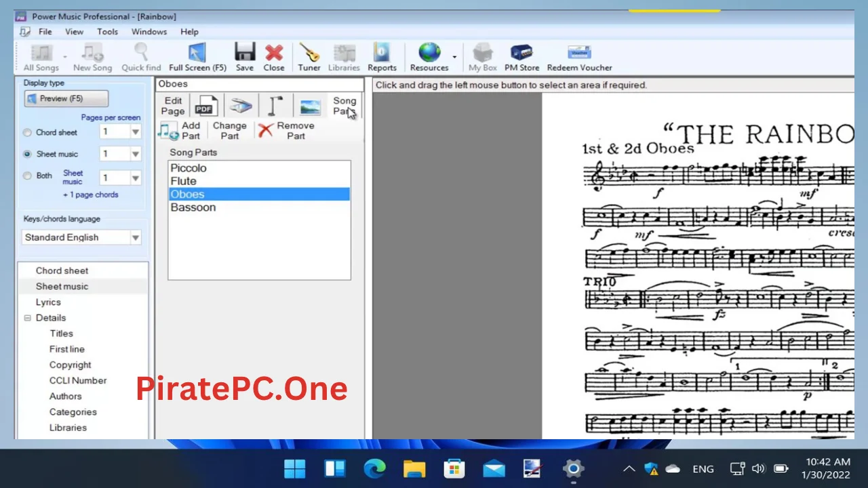
Task: Click the scanner icon
Action: [240, 106]
